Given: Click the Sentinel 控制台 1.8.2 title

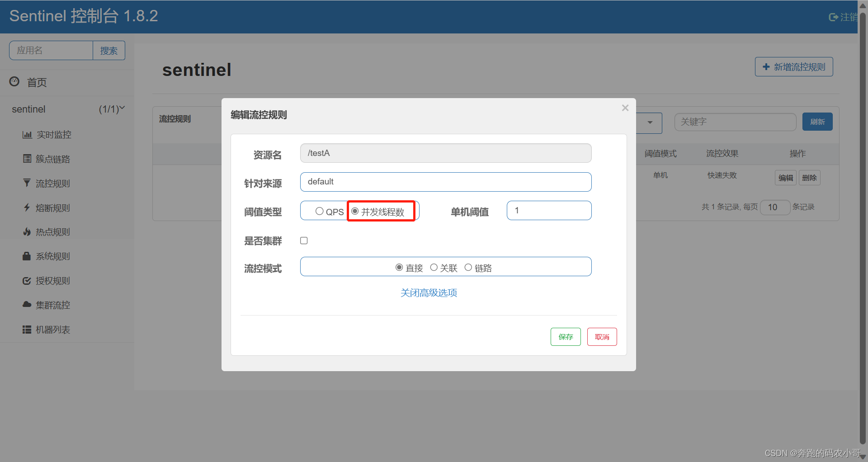Looking at the screenshot, I should 84,16.
